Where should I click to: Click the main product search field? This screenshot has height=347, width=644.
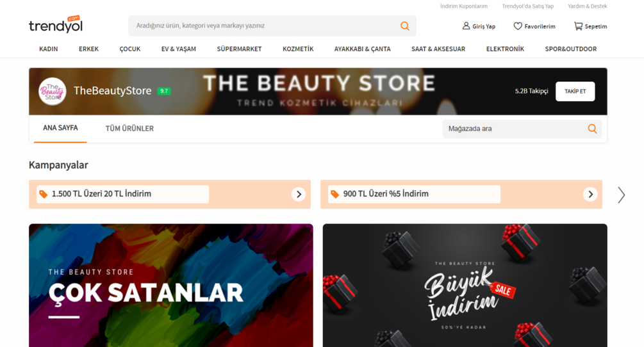[272, 26]
